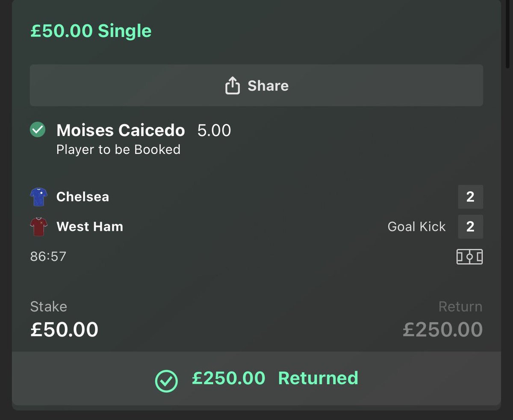Click the greyed £250.00 return amount
Screen dimensions: 513x420
[x=442, y=330]
